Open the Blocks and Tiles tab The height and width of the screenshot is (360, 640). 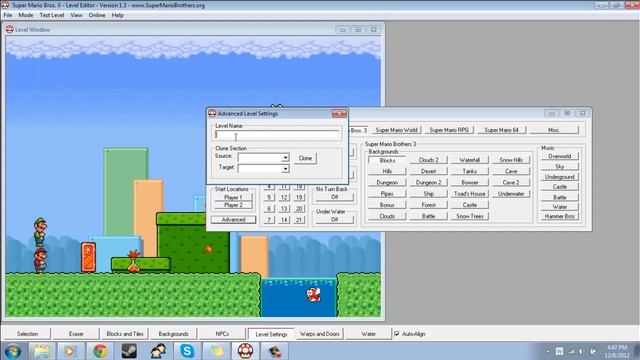[124, 333]
